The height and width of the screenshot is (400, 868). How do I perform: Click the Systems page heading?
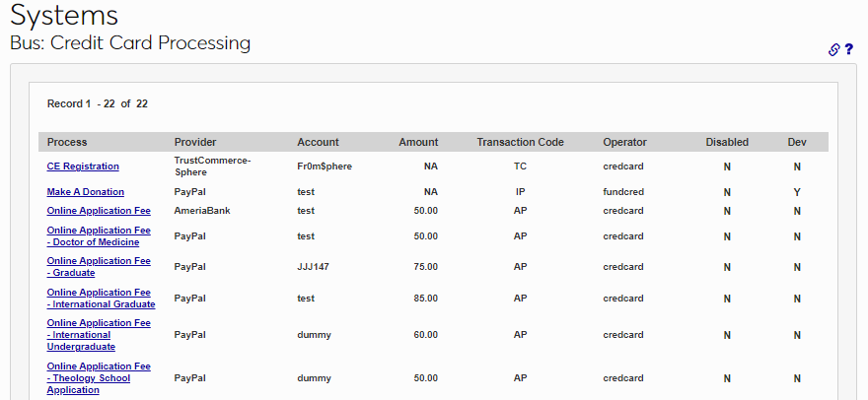(64, 15)
